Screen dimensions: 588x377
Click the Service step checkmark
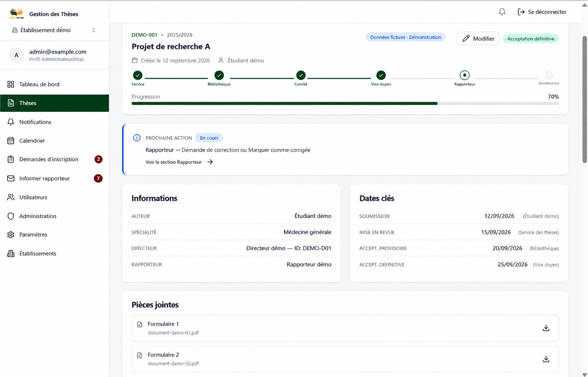(x=138, y=75)
